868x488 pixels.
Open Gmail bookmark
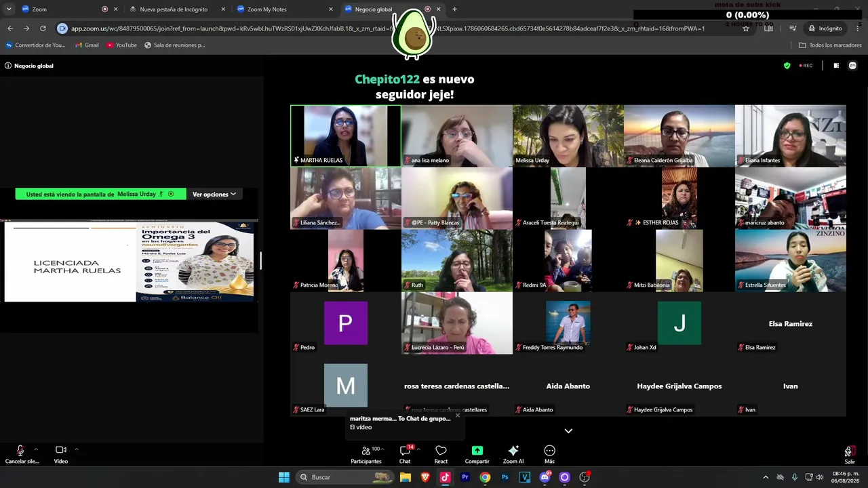coord(87,45)
